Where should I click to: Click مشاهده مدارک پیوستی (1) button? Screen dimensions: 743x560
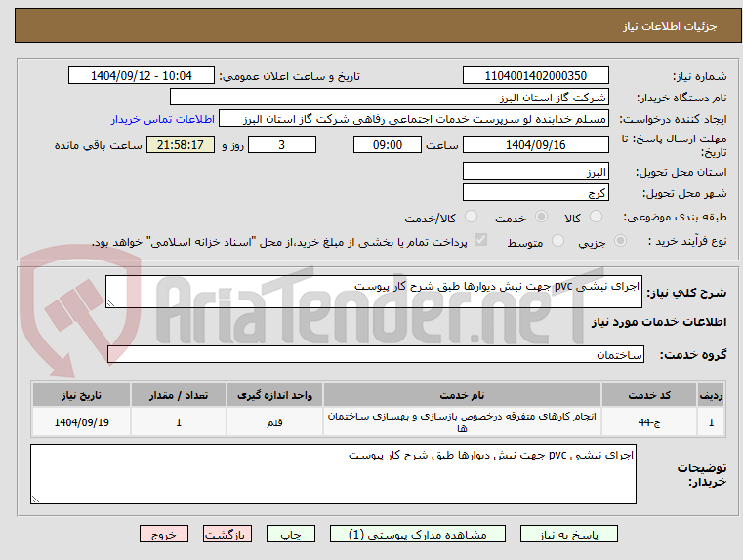(x=418, y=534)
